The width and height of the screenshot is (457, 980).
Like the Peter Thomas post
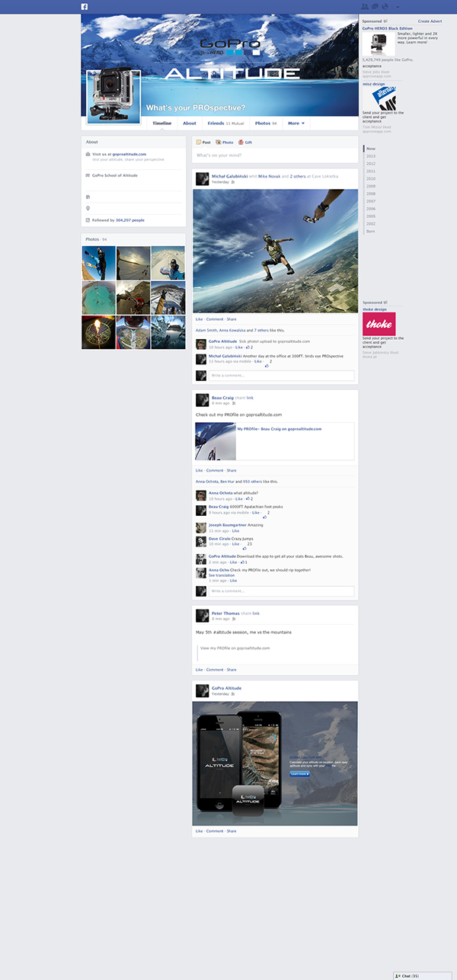pos(199,670)
